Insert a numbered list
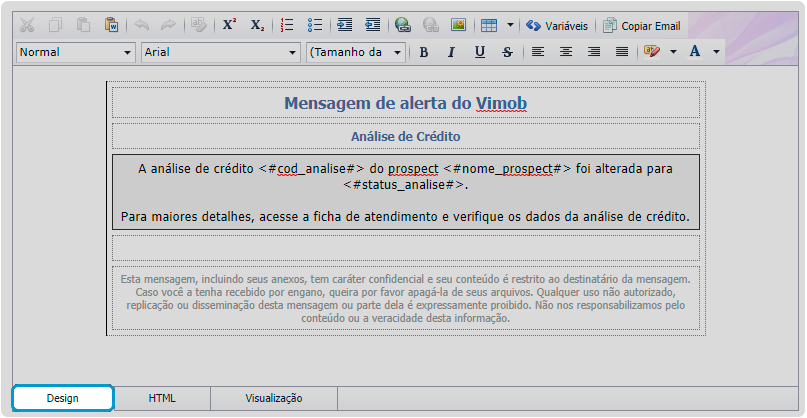807x418 pixels. 287,25
